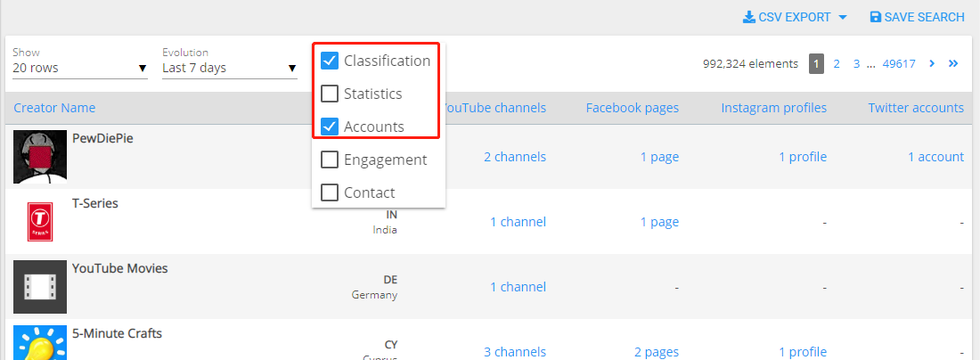Open the Show 20 rows dropdown
This screenshot has width=980, height=360.
(80, 68)
